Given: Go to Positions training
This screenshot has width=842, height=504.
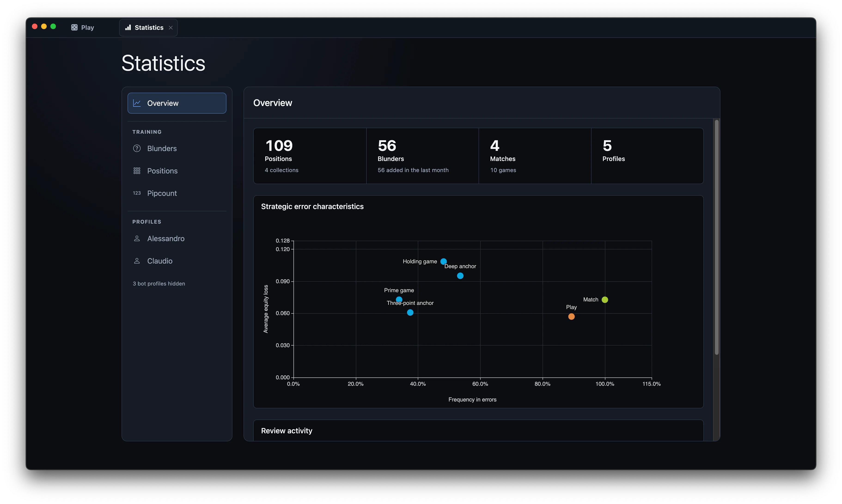Looking at the screenshot, I should click(177, 171).
